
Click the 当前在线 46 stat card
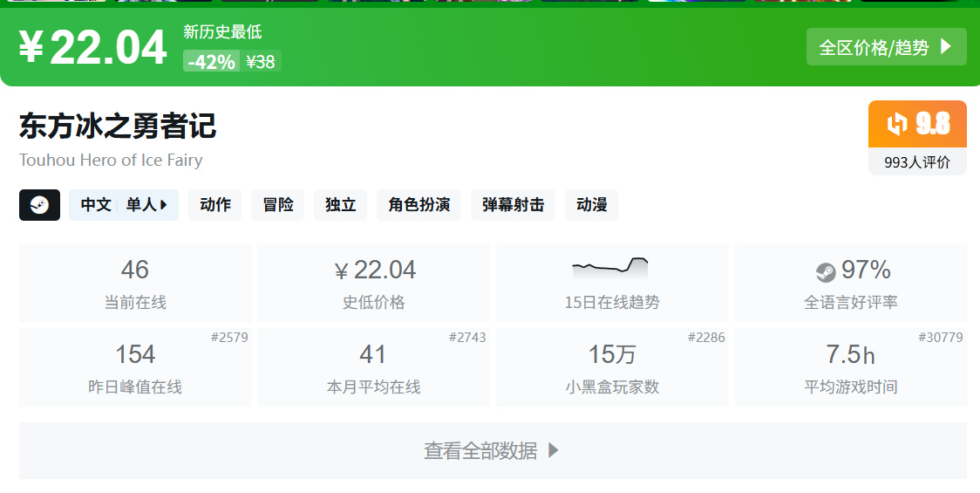(135, 284)
